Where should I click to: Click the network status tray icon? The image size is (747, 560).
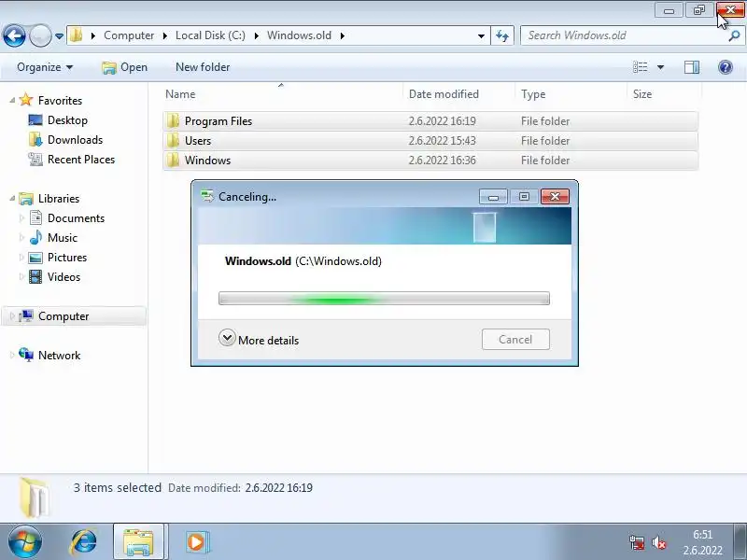coord(637,542)
